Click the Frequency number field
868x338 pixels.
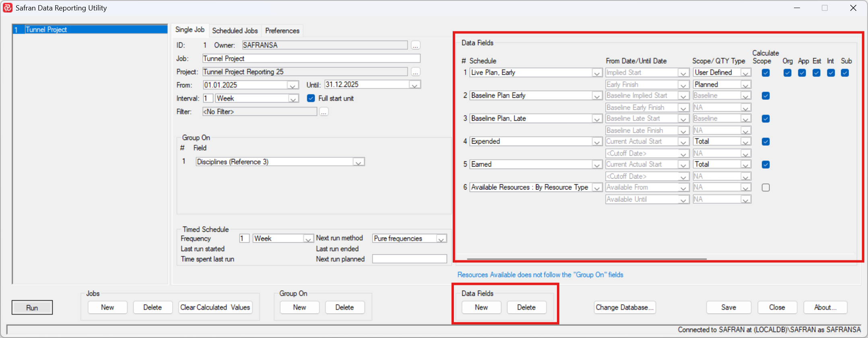[244, 239]
